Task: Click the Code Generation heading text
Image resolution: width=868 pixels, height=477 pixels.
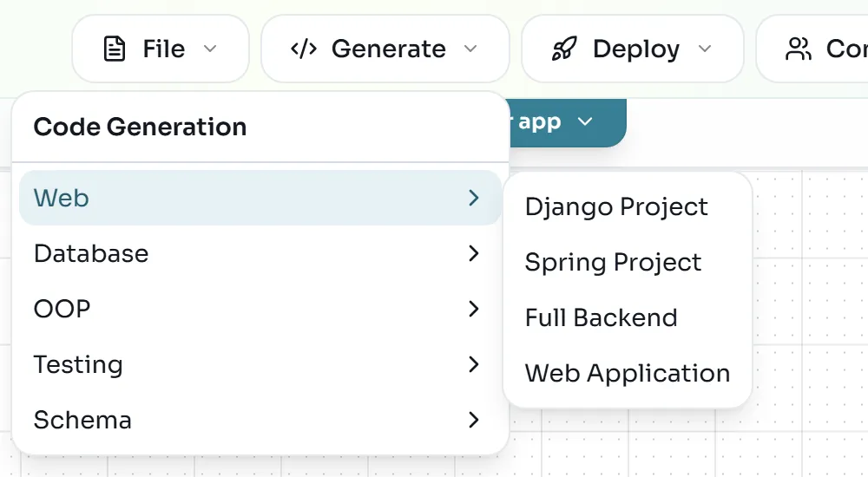Action: coord(140,127)
